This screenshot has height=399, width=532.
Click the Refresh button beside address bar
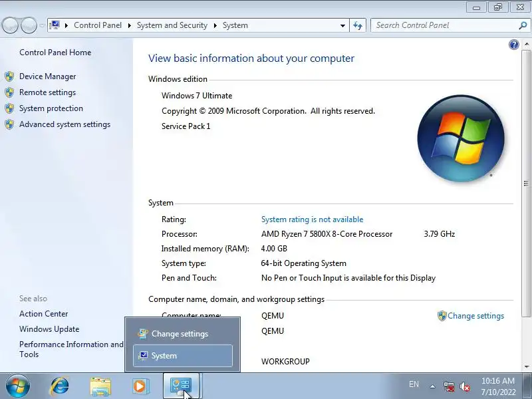[358, 25]
